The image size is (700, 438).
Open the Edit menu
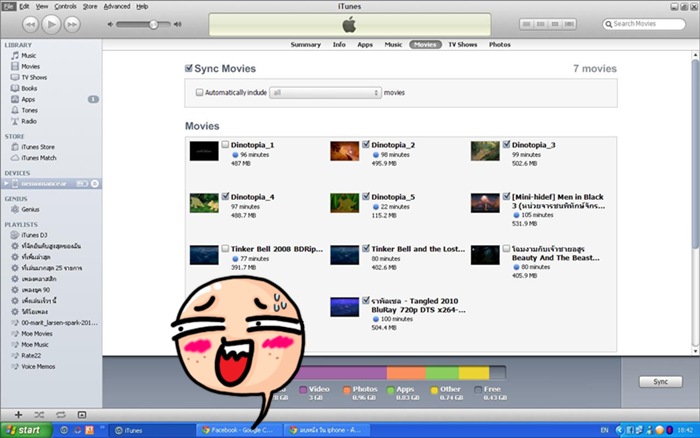point(25,6)
